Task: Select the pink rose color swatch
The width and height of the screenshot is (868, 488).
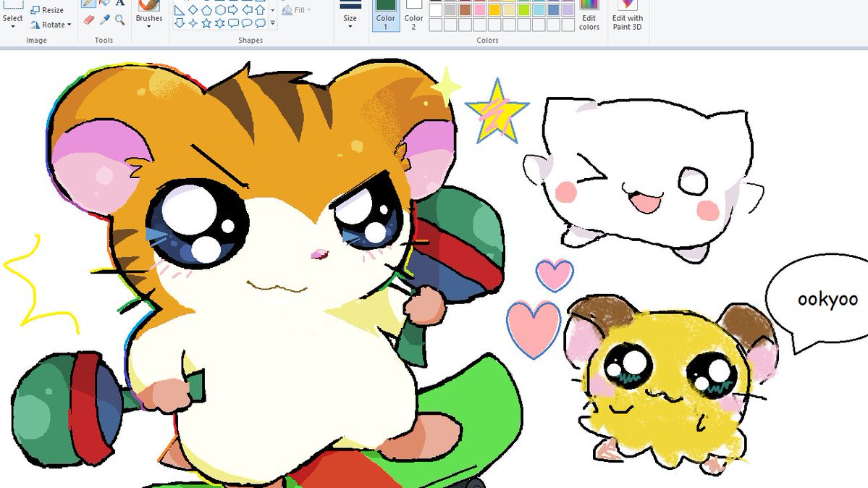Action: coord(480,10)
